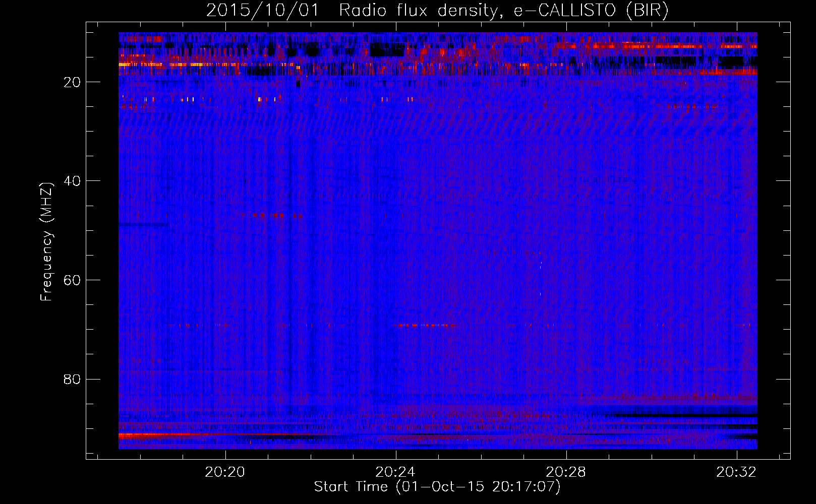Click the '80' frequency tick label
816x504 pixels.
[x=72, y=380]
